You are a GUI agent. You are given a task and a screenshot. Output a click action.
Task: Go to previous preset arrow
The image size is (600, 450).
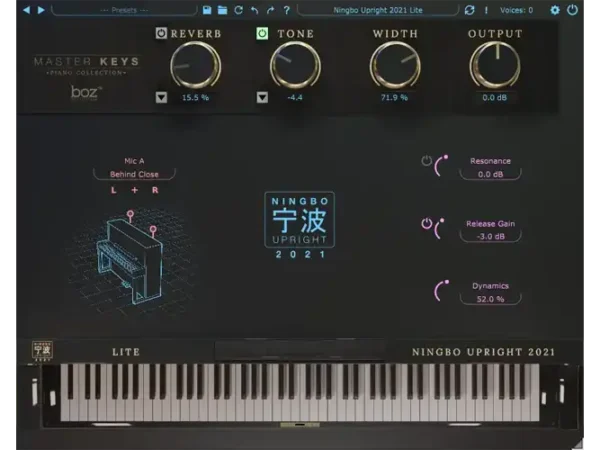[x=26, y=10]
